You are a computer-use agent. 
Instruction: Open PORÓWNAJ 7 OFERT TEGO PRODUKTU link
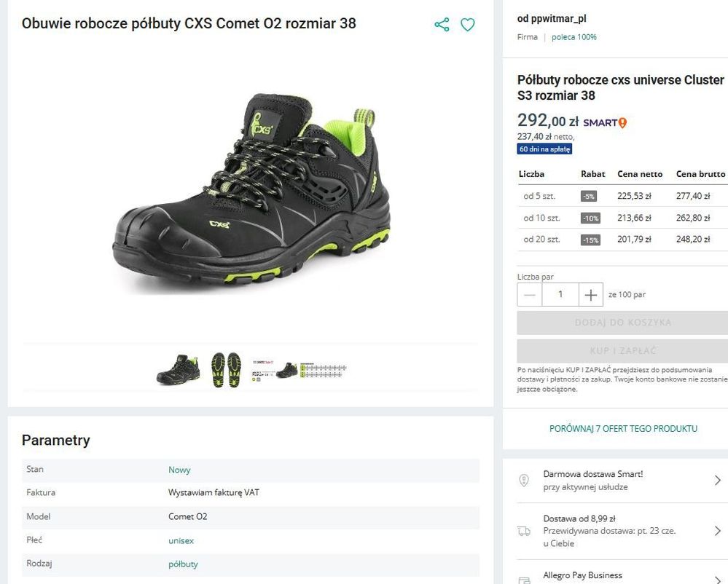coord(623,429)
